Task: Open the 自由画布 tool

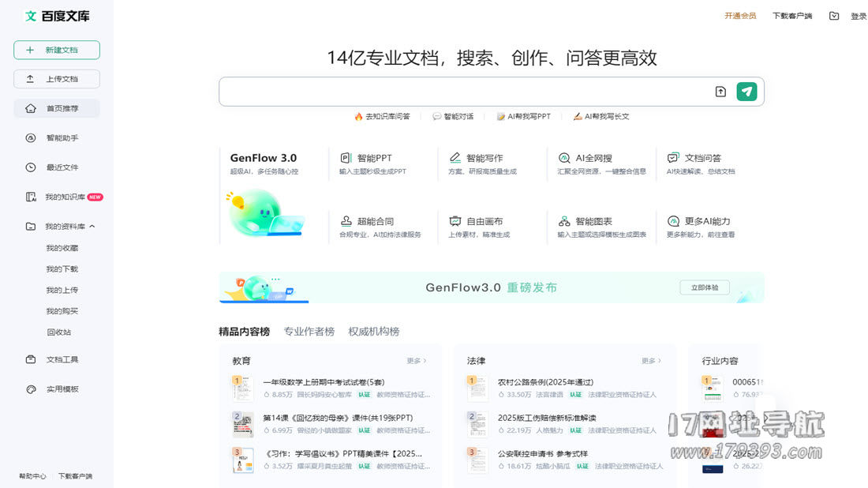Action: 483,222
